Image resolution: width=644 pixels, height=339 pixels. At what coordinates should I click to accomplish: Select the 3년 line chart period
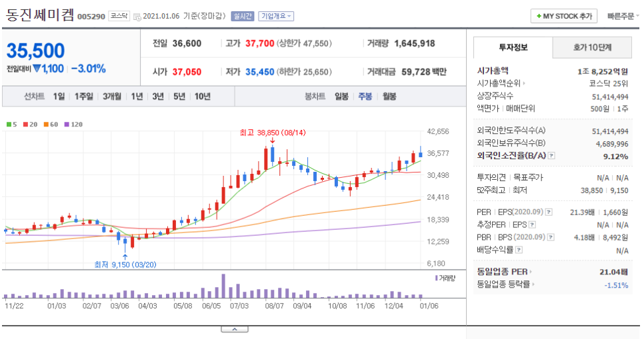pyautogui.click(x=158, y=97)
